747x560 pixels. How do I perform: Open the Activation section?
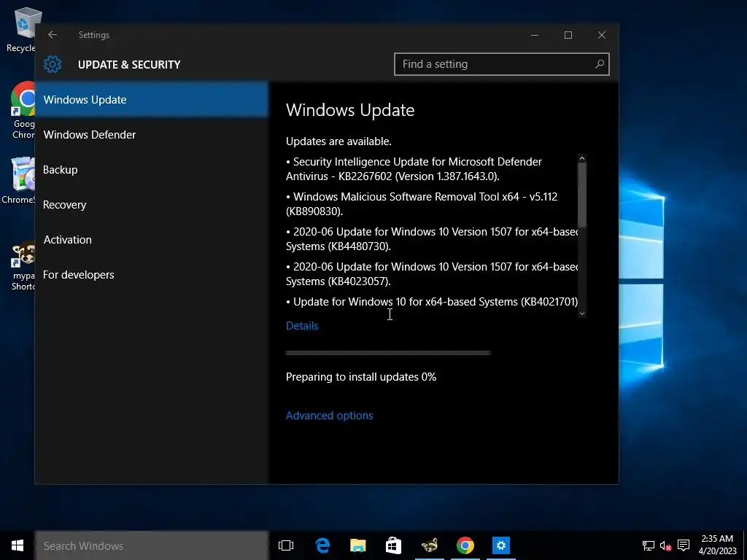152,239
